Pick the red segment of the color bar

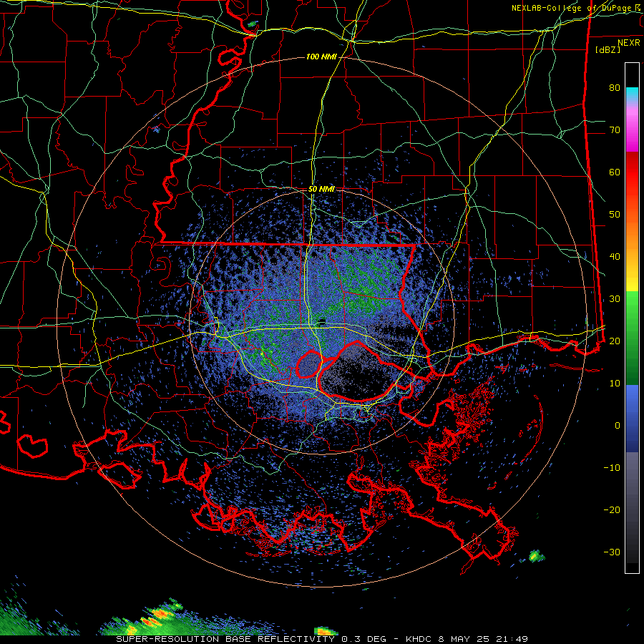pos(632,172)
